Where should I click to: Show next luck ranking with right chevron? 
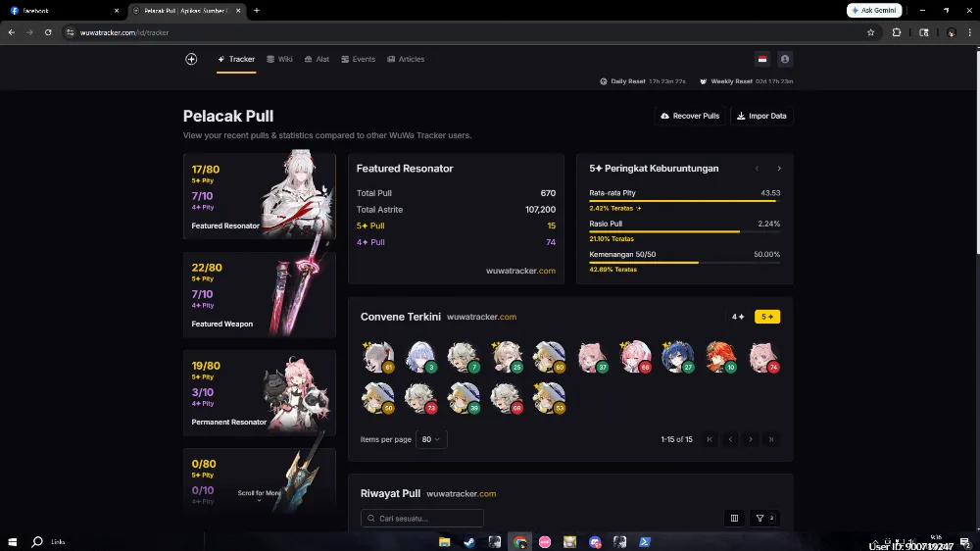tap(779, 169)
